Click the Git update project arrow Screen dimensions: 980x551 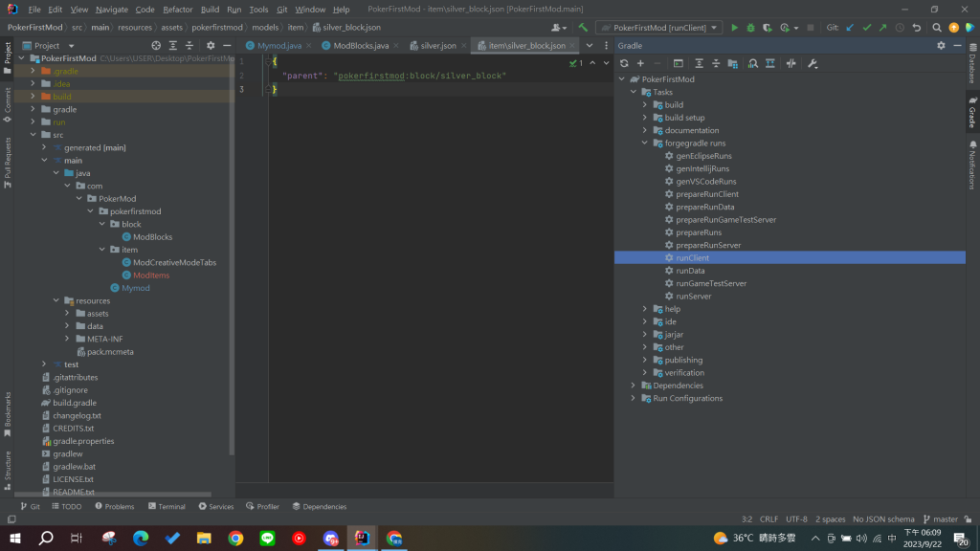850,28
